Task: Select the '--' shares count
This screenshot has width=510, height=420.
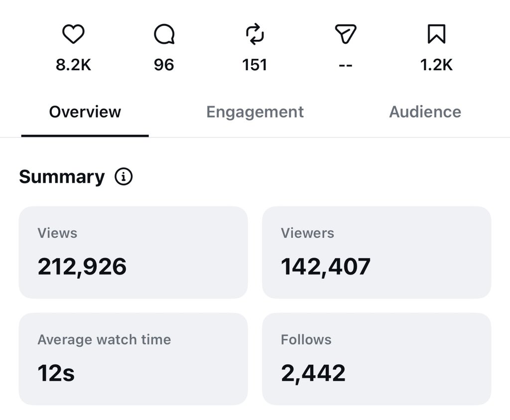Action: 346,66
